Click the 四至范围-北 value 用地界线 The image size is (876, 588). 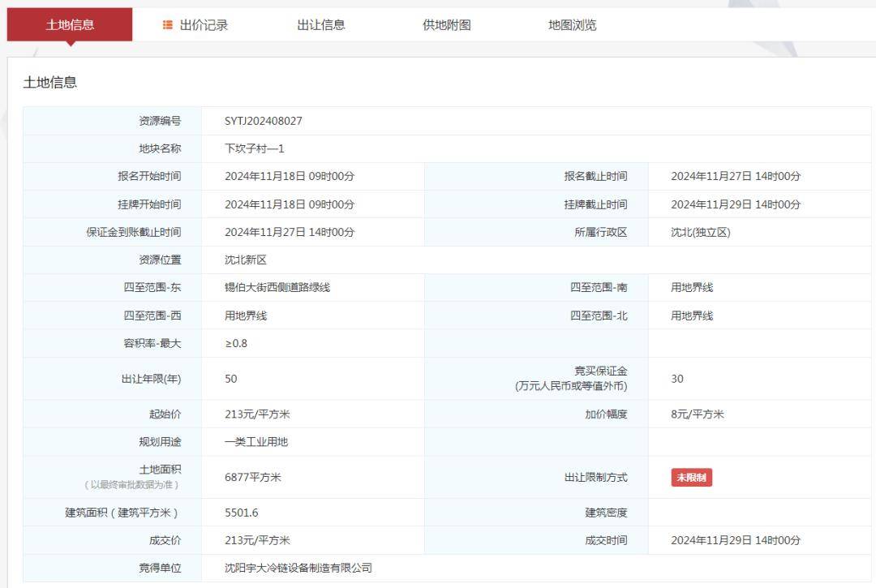click(x=692, y=316)
